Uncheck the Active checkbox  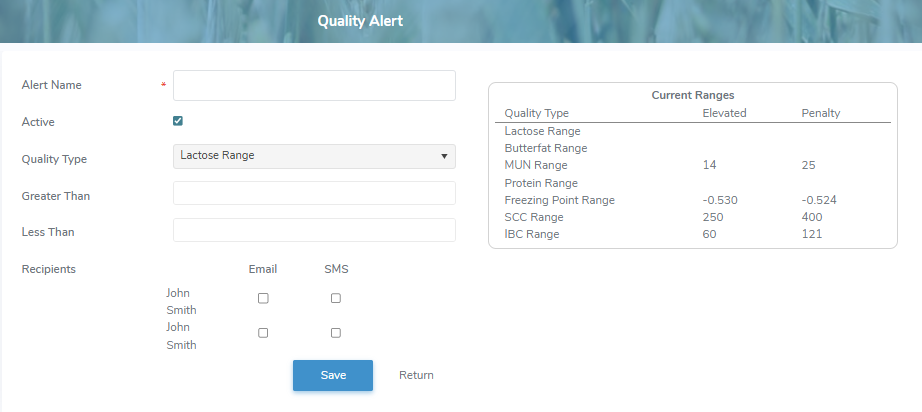pyautogui.click(x=178, y=121)
